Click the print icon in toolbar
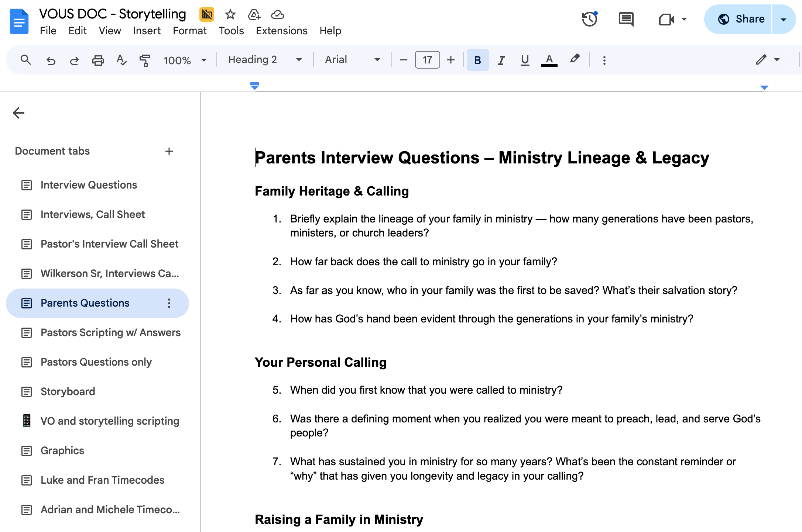 coord(98,60)
